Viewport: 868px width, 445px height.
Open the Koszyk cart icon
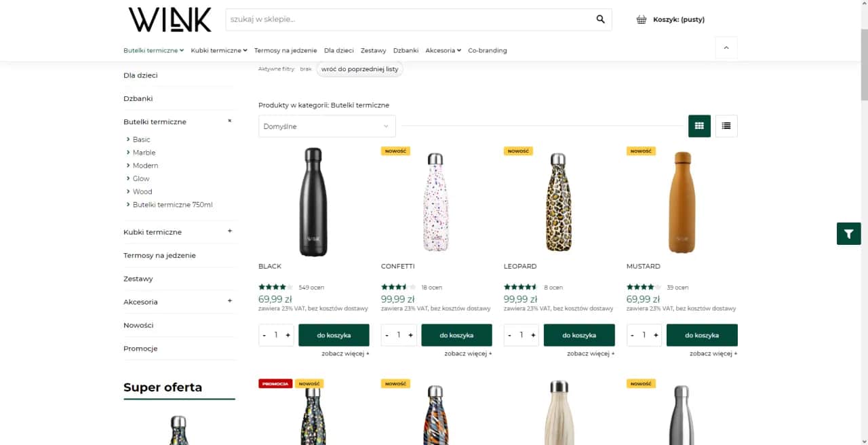(x=641, y=19)
